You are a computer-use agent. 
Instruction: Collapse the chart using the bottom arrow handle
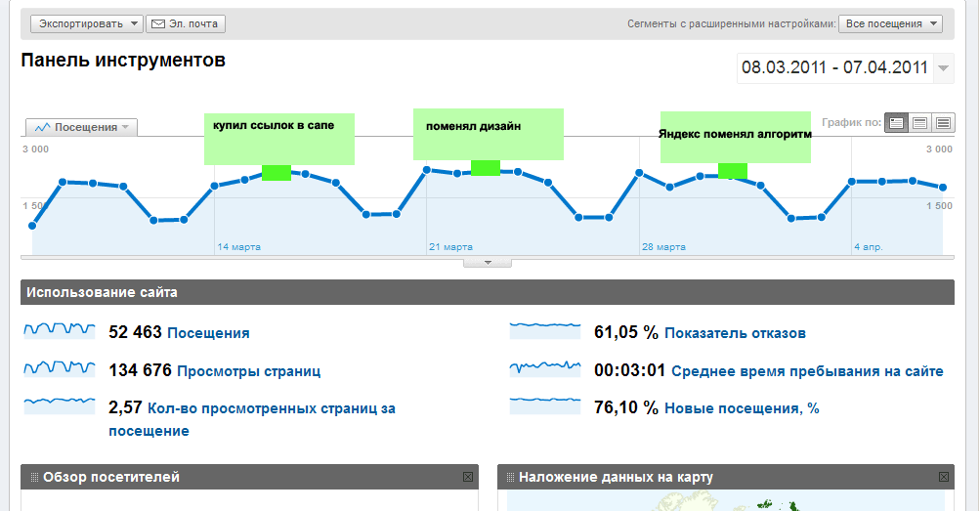tap(488, 263)
